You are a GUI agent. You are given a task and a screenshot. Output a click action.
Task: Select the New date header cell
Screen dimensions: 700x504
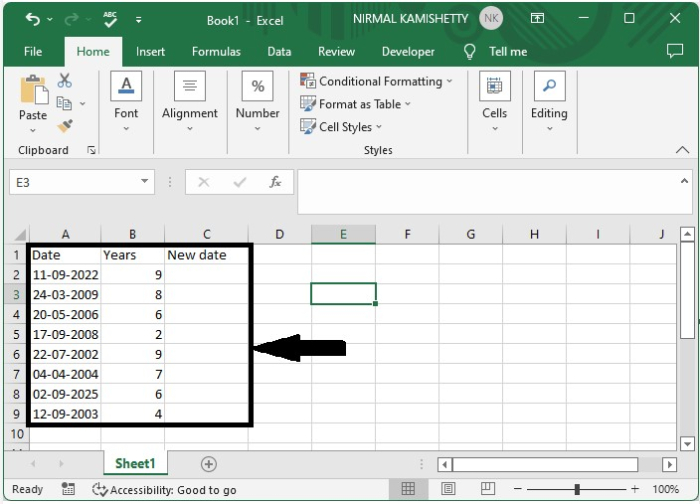point(206,255)
